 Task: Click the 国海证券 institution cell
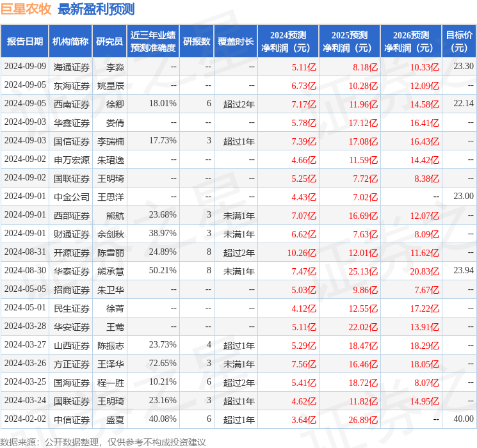pyautogui.click(x=72, y=383)
